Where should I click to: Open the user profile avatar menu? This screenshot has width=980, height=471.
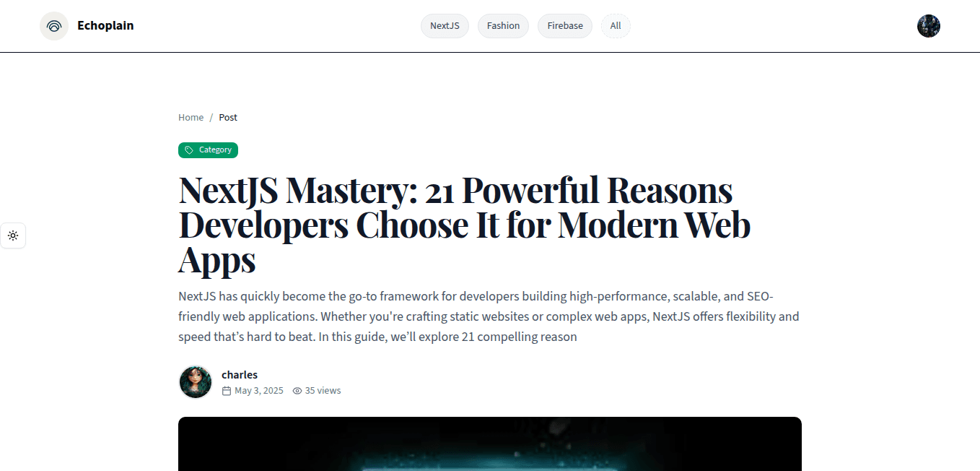(928, 26)
